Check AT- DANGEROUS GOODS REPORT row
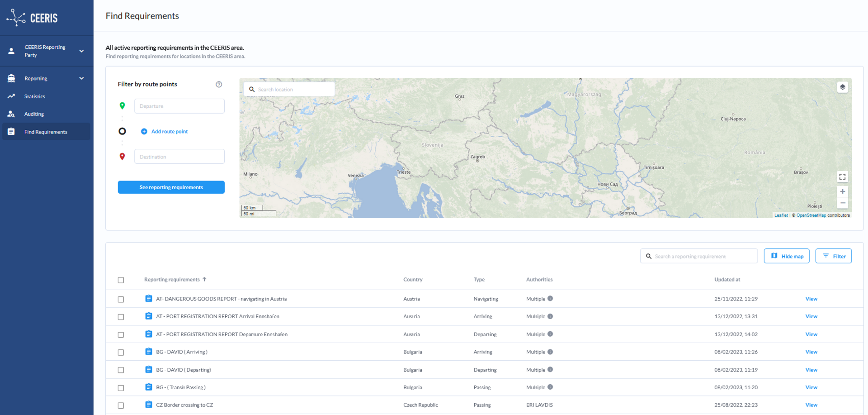 click(121, 300)
